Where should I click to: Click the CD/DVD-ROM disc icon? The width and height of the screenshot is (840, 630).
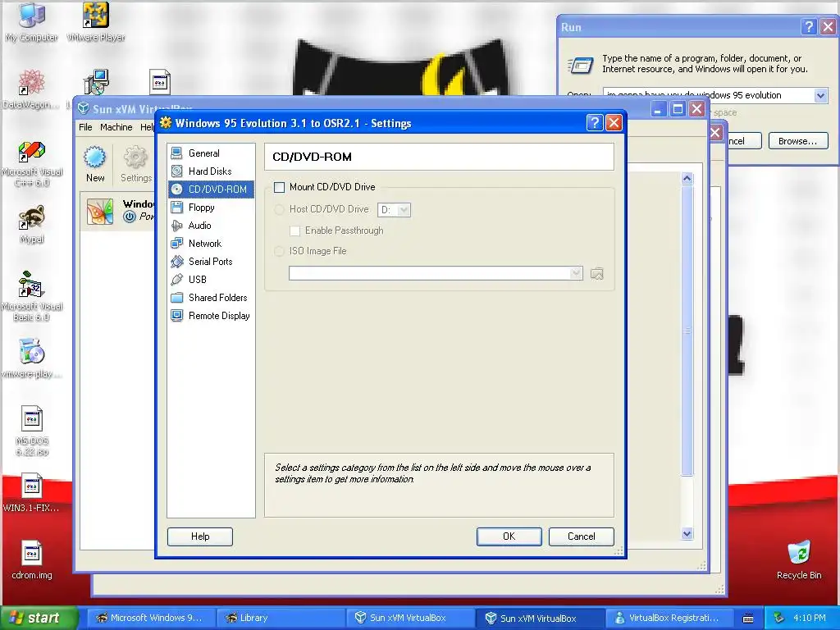point(177,189)
